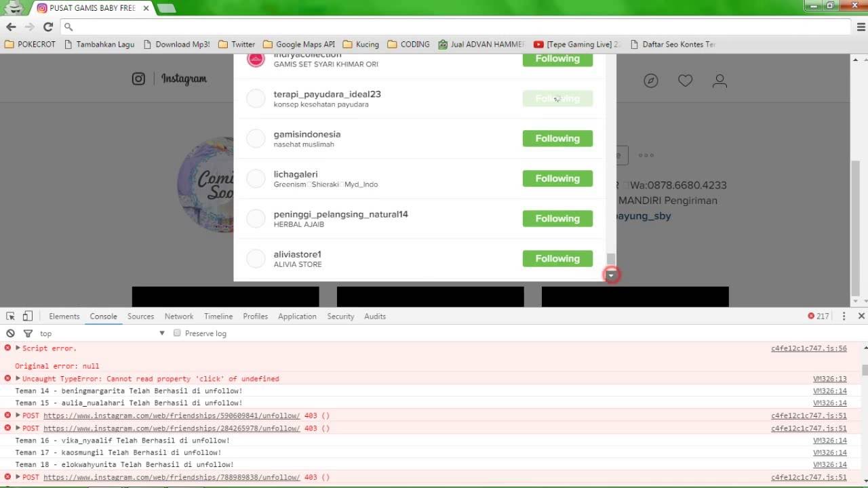This screenshot has width=868, height=488.
Task: Click the friendships/590609841/unfollow URL link
Action: (172, 415)
